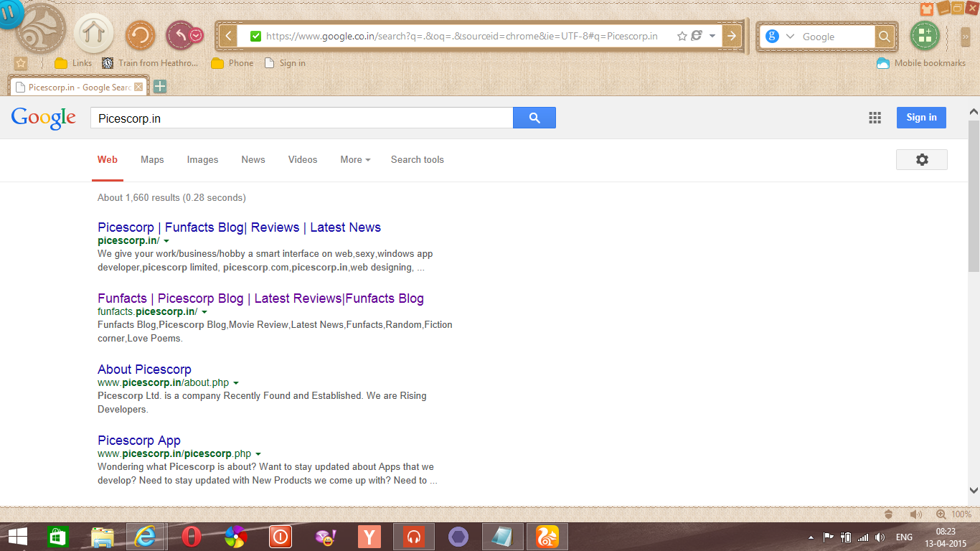This screenshot has height=551, width=980.
Task: Click the Google search query field
Action: pos(302,118)
